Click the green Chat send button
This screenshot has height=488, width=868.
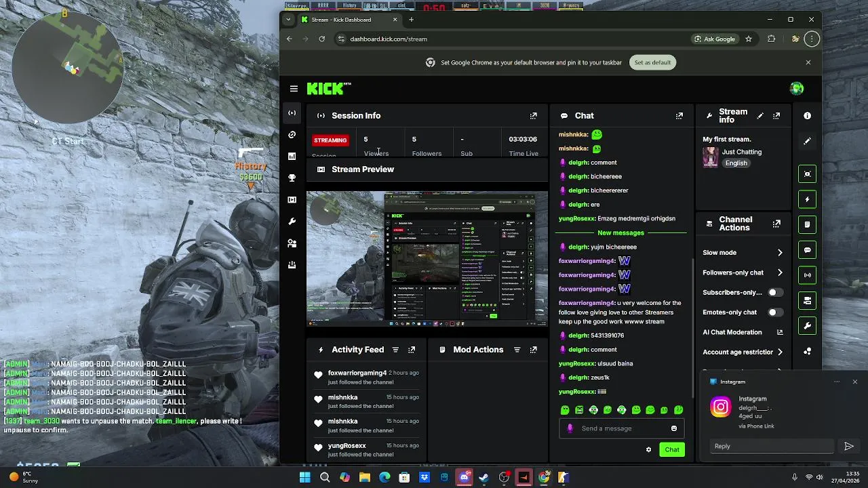672,449
